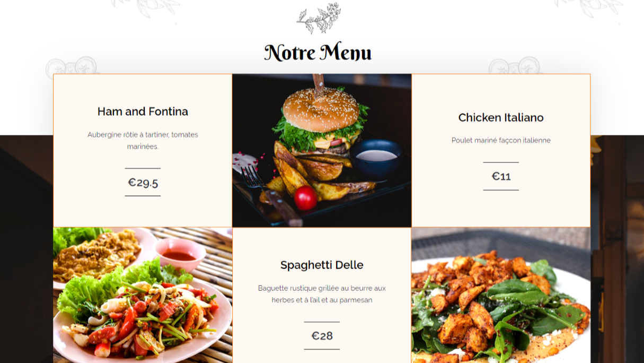644x363 pixels.
Task: Click the €11 price label
Action: point(501,176)
